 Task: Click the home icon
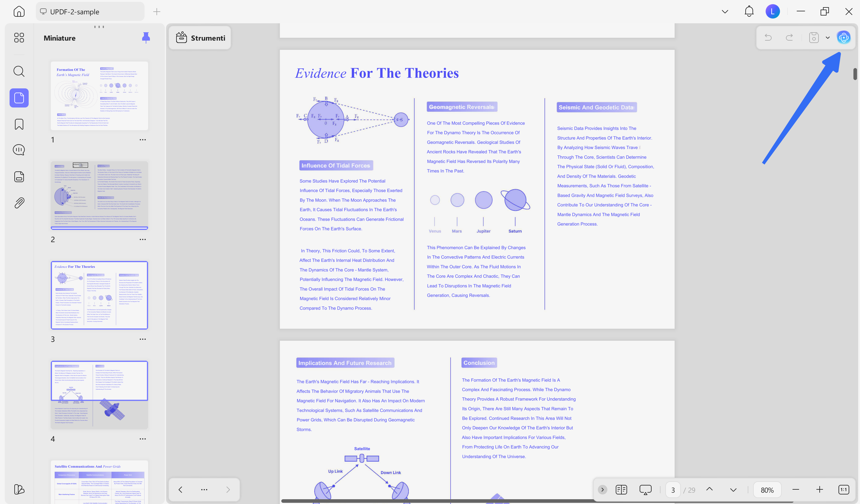pos(19,12)
